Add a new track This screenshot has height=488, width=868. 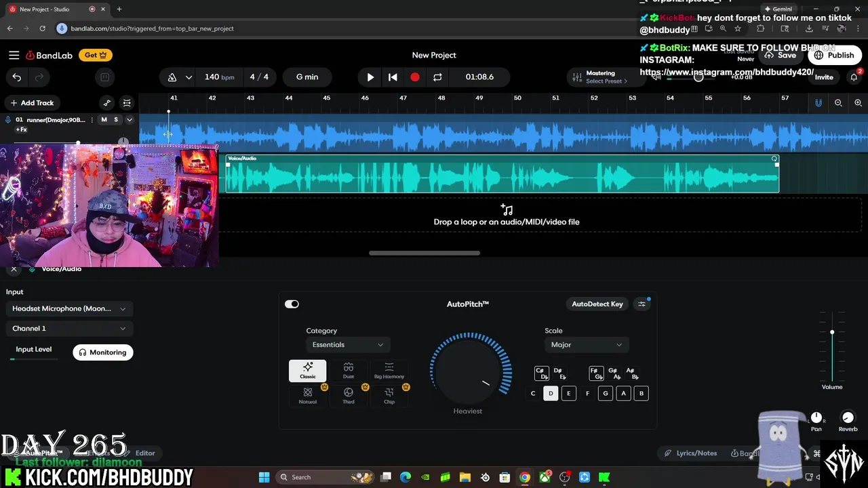[32, 103]
